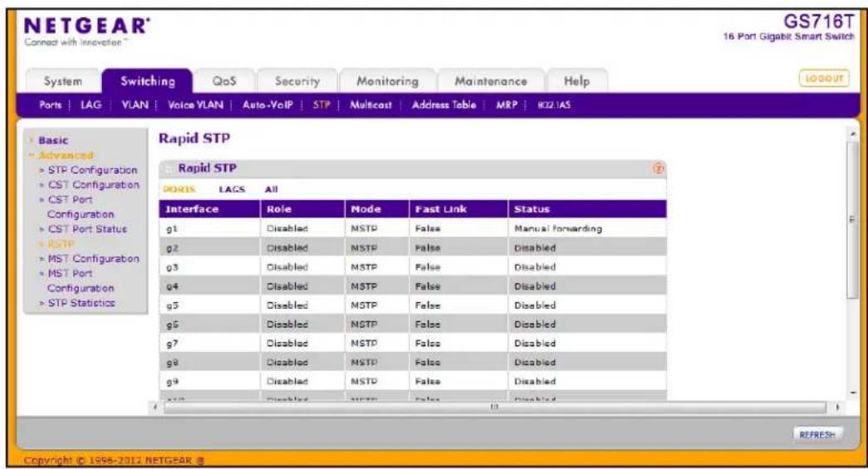This screenshot has width=868, height=469.
Task: Collapse the Advanced sidebar section
Action: 66,155
